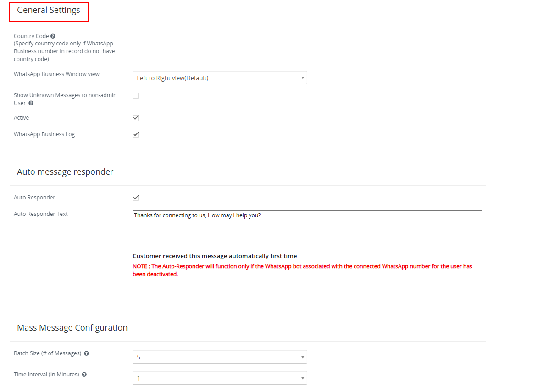Open the Time Interval dropdown
560x392 pixels.
click(x=220, y=378)
